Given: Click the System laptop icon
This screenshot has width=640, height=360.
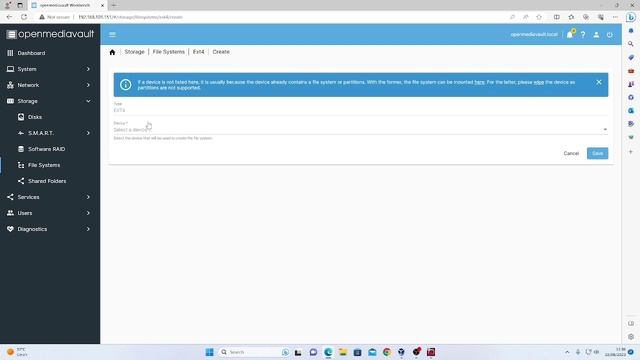Looking at the screenshot, I should point(10,69).
